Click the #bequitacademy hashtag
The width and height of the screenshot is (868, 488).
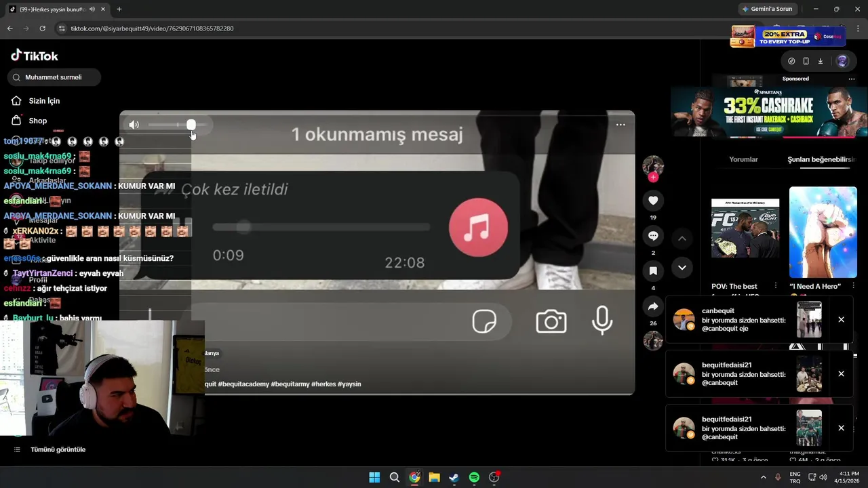[x=244, y=384]
